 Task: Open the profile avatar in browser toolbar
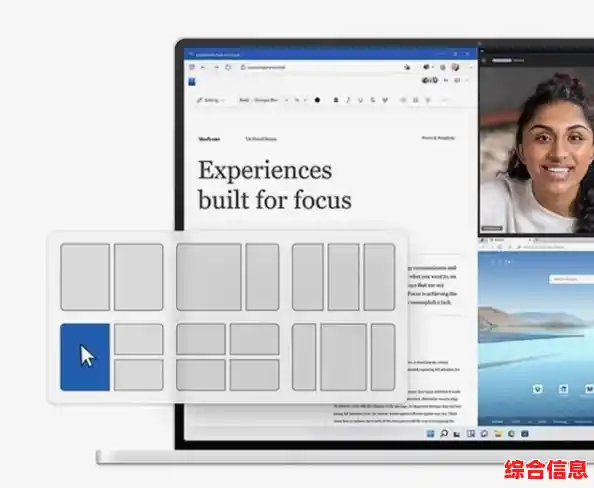pyautogui.click(x=455, y=67)
